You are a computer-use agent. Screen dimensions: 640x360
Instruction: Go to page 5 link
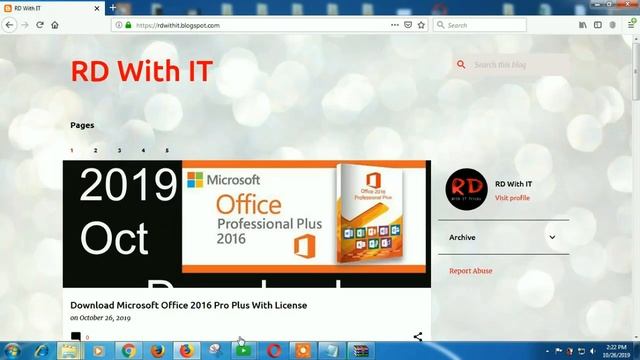click(x=167, y=150)
